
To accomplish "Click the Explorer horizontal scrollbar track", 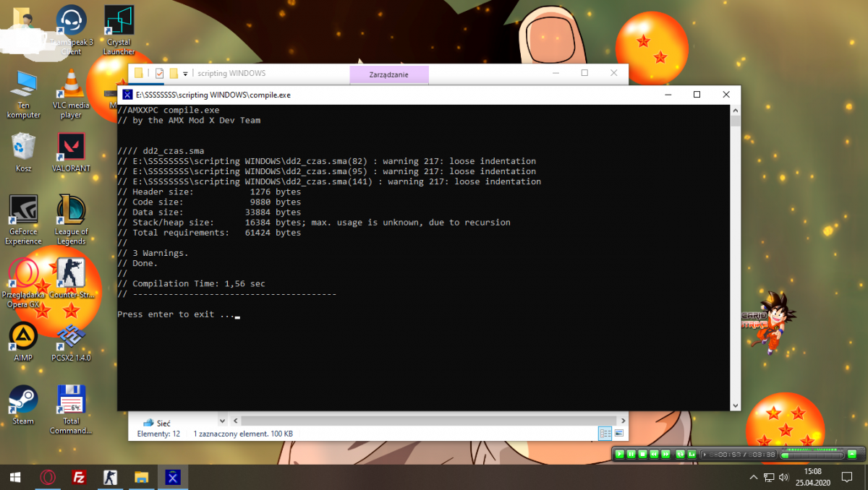I will [429, 421].
